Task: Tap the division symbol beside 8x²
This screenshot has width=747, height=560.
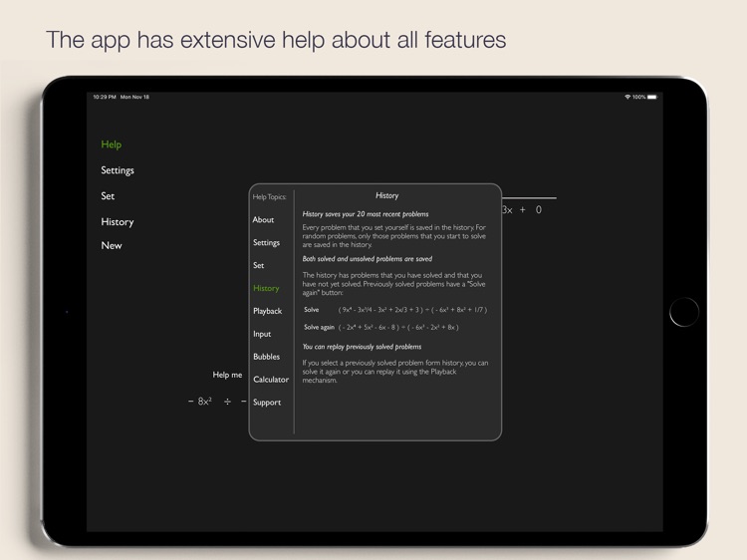Action: coord(227,402)
